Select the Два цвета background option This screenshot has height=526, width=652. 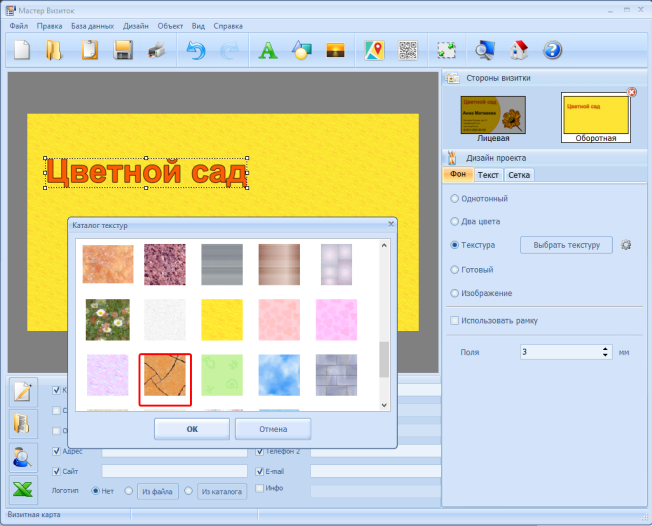pos(454,221)
